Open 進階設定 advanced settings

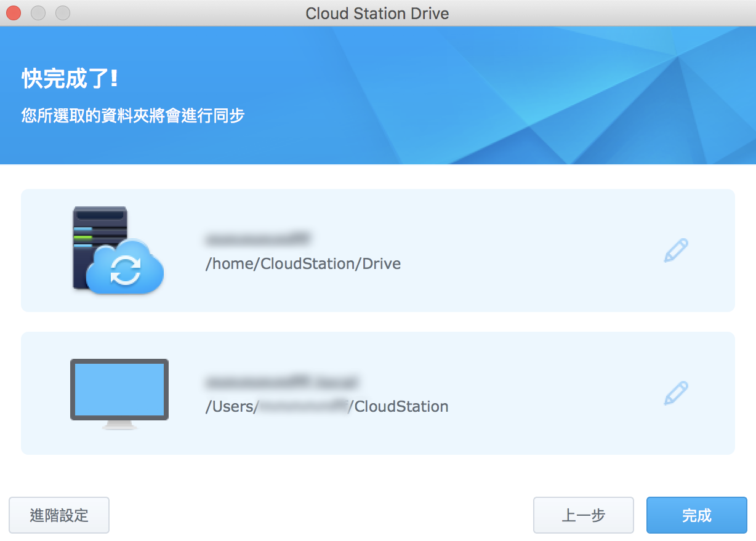point(59,515)
